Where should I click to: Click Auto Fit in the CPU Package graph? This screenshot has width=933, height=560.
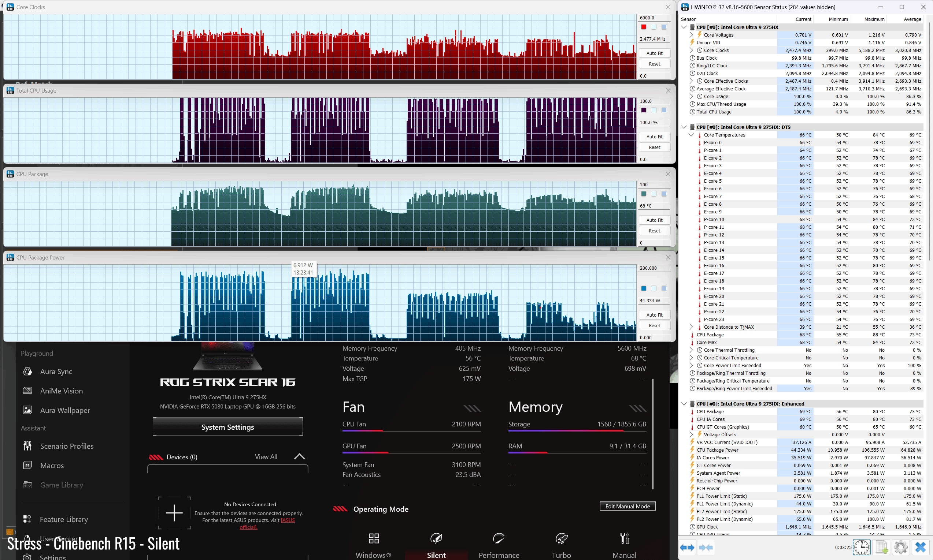point(654,220)
